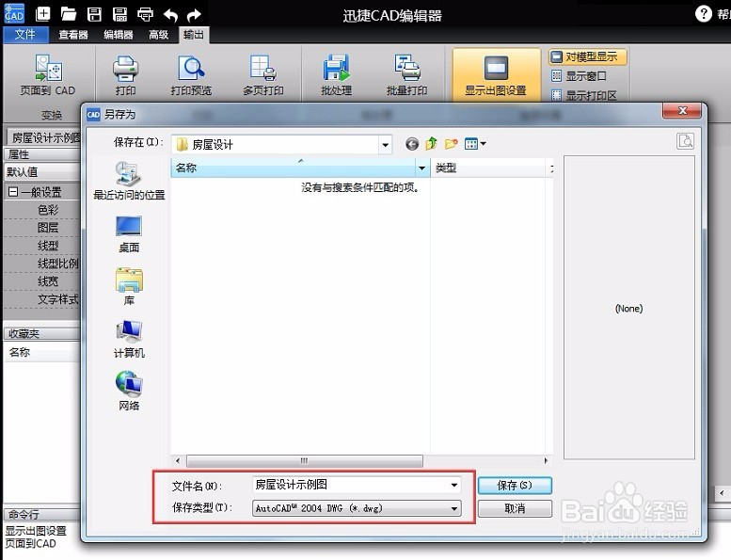Select the 房屋设计示例图 document tab
Image resolution: width=731 pixels, height=560 pixels.
click(45, 137)
